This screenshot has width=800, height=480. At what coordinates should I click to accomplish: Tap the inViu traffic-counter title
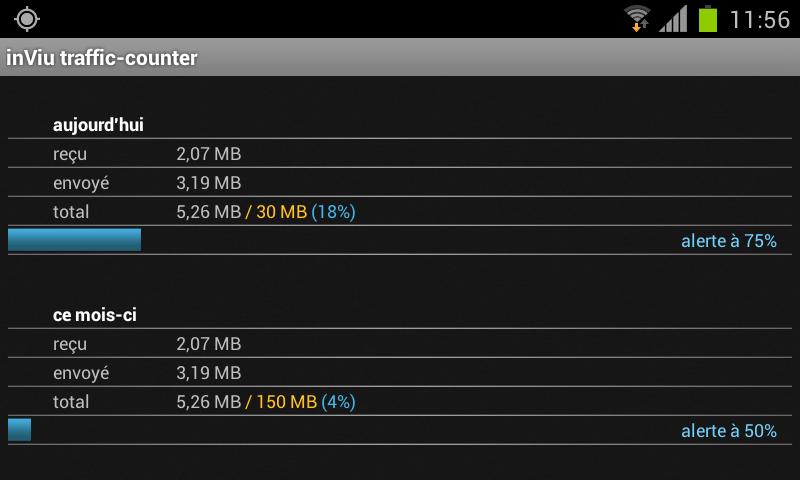pos(102,58)
